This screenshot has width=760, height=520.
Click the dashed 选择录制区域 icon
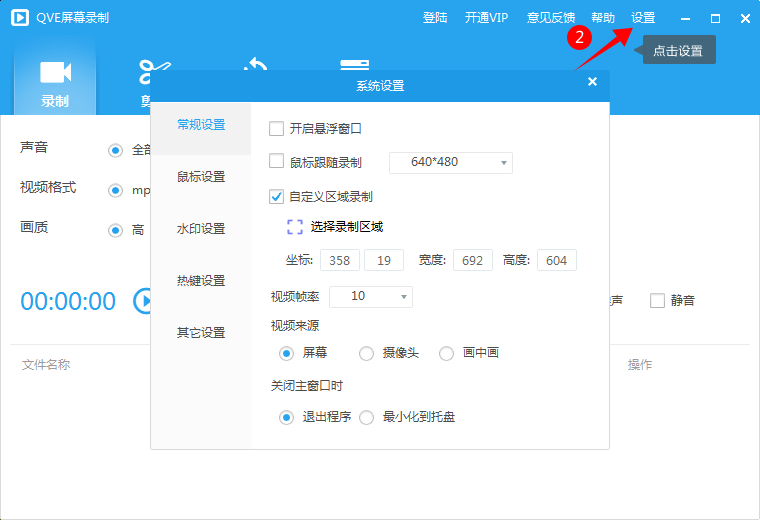[x=295, y=227]
